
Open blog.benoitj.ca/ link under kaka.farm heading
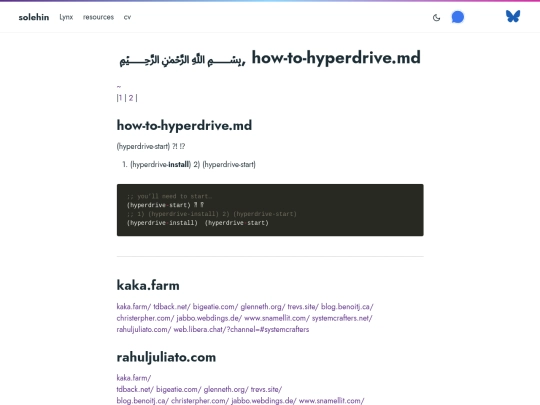(x=347, y=307)
